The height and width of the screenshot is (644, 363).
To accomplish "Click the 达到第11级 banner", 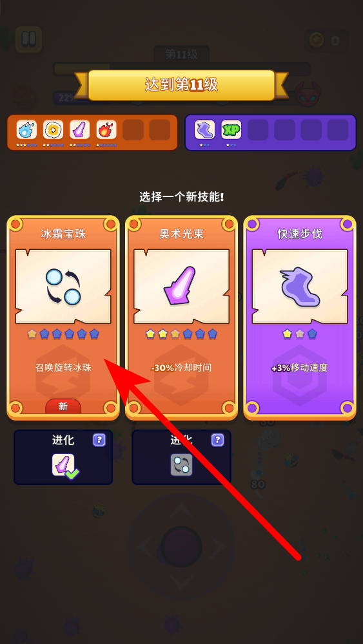I will pos(181,85).
